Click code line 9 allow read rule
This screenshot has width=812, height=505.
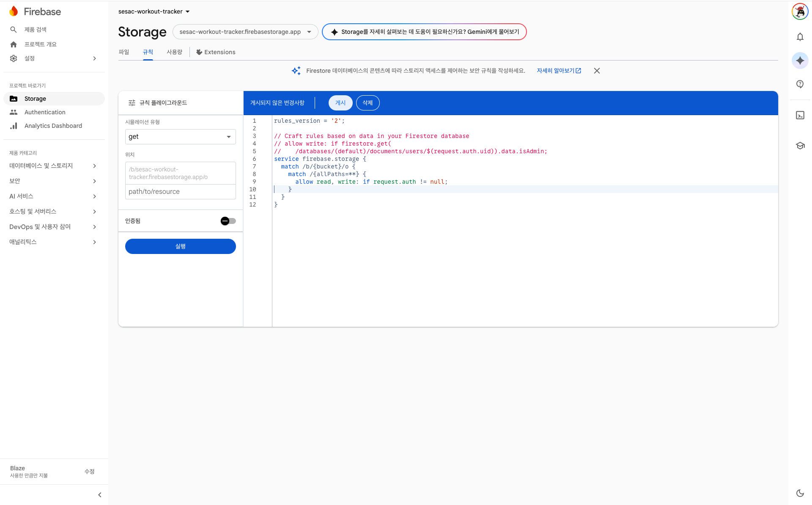pos(371,182)
